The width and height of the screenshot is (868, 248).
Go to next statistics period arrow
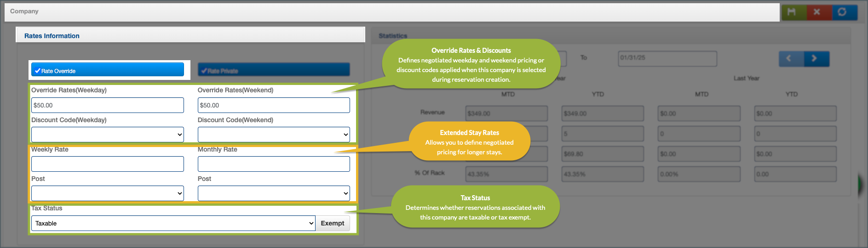(x=815, y=58)
